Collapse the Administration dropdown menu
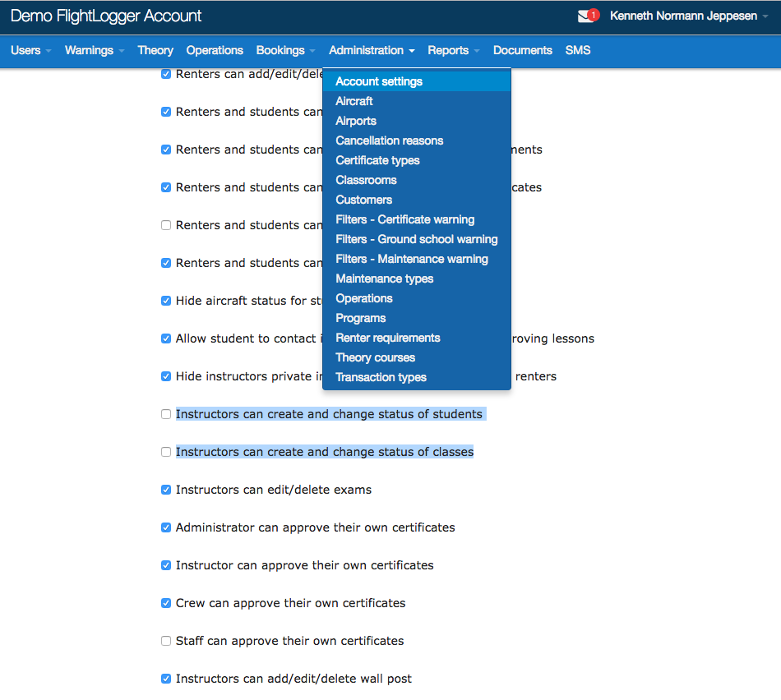The width and height of the screenshot is (781, 700). (372, 50)
